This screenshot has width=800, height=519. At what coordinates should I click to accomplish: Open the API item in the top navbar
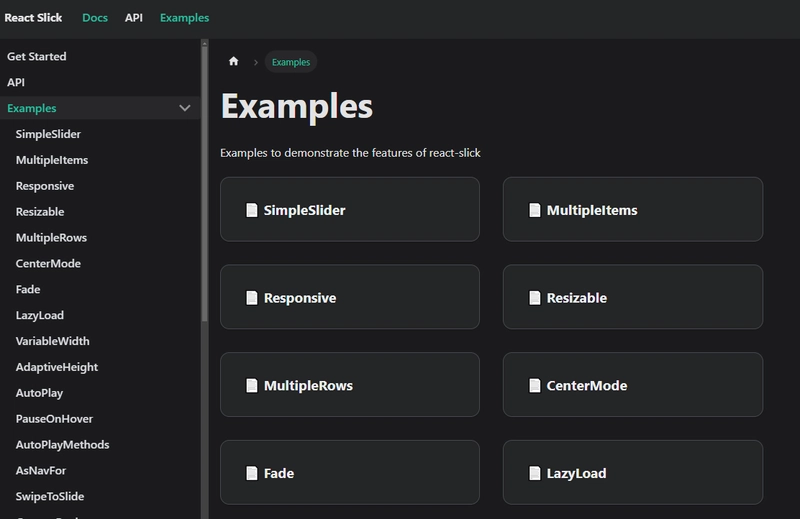click(x=134, y=18)
